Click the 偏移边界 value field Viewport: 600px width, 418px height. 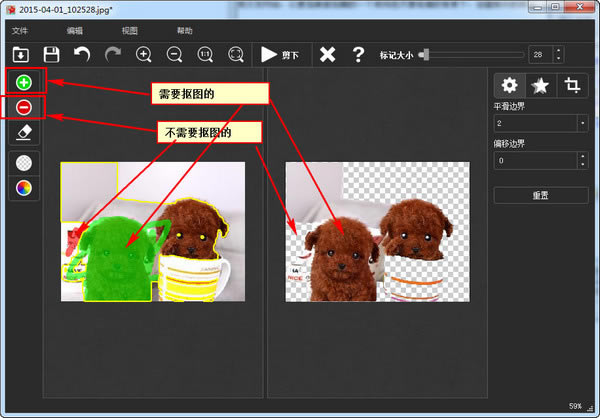pos(536,161)
